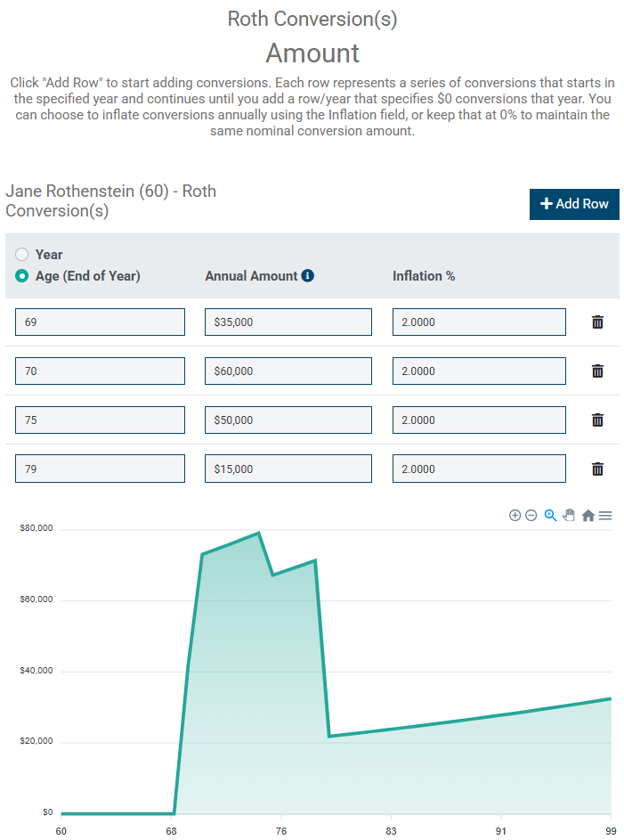624x840 pixels.
Task: Click the $80,000 y-axis label
Action: click(x=36, y=528)
